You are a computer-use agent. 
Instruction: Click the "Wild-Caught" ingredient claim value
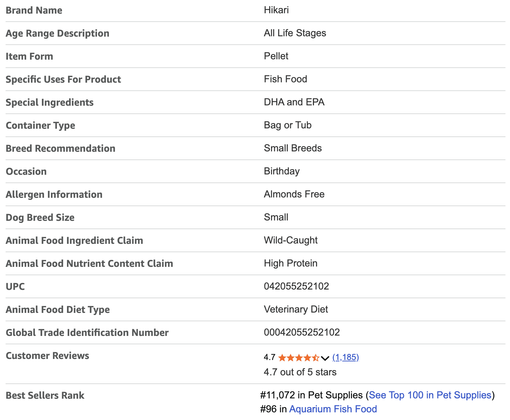[x=291, y=240]
